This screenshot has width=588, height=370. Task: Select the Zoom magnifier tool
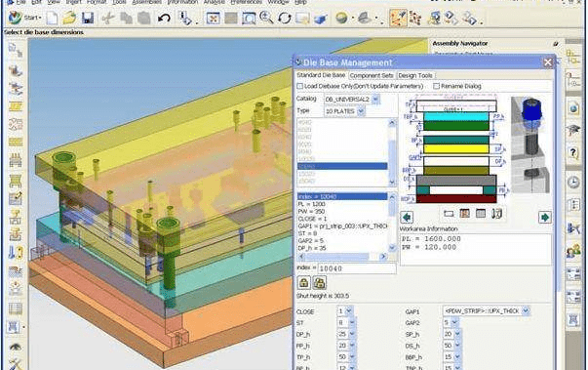coord(266,18)
